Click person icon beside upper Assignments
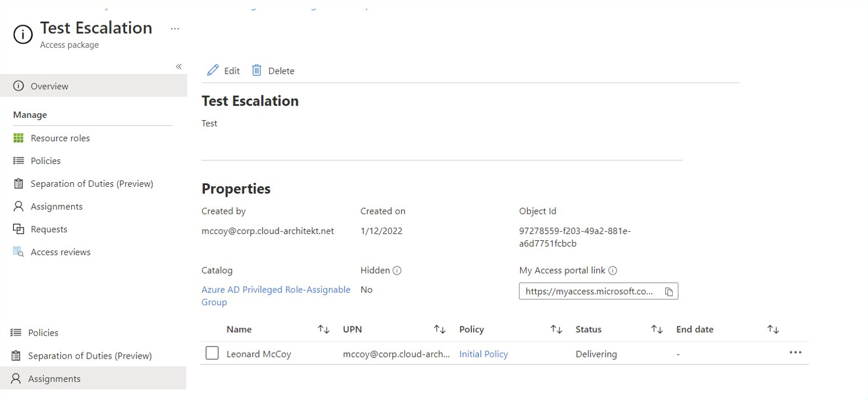 18,206
